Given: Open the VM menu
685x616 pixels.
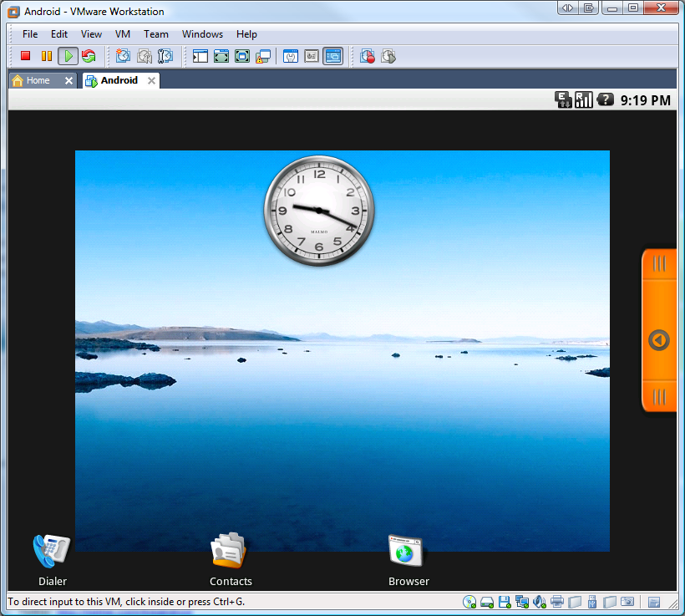Looking at the screenshot, I should pos(123,34).
